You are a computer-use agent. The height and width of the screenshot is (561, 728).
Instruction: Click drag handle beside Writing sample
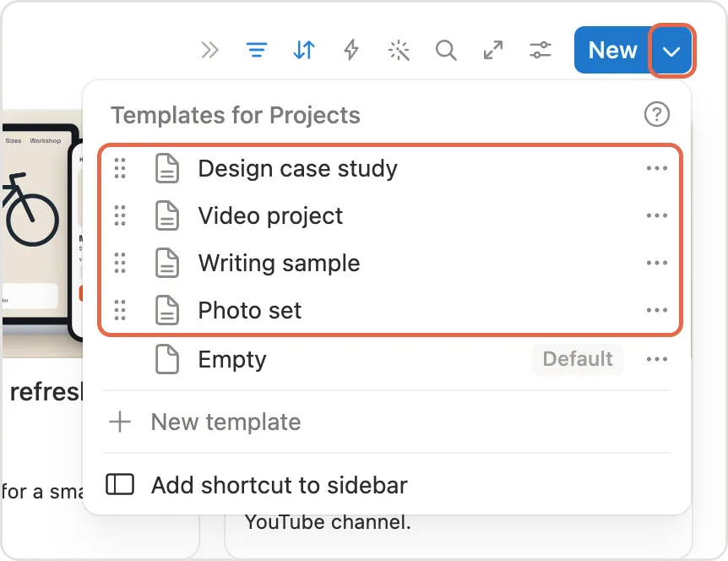click(x=120, y=263)
